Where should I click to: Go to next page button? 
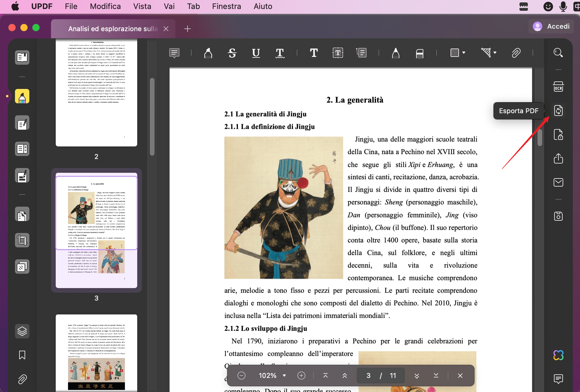[x=417, y=376]
